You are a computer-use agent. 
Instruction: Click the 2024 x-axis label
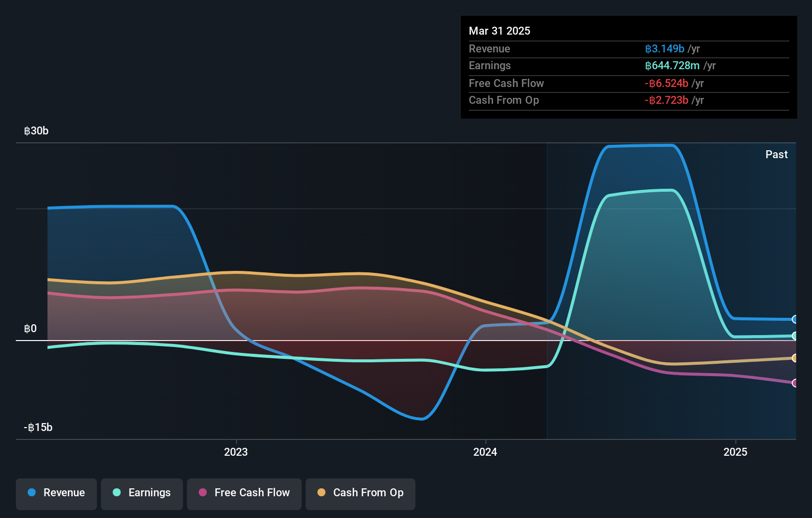[485, 452]
